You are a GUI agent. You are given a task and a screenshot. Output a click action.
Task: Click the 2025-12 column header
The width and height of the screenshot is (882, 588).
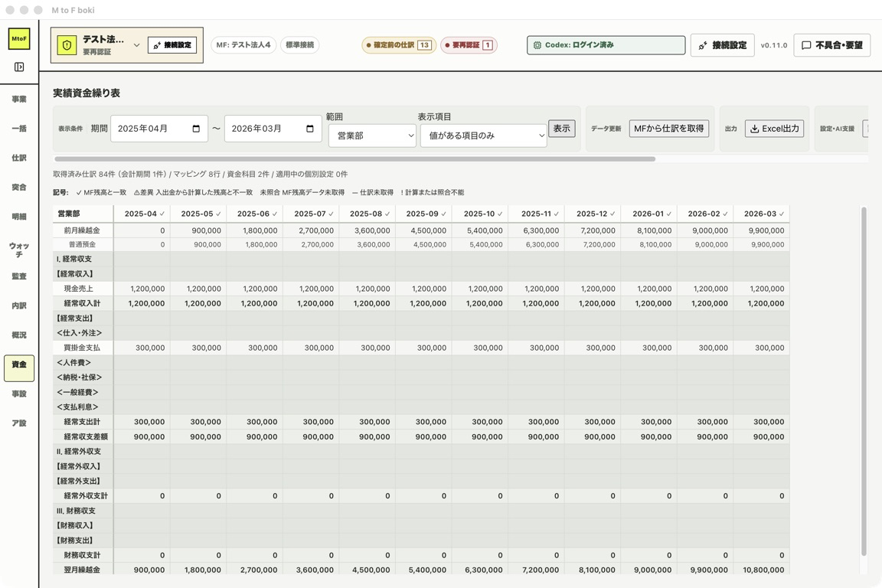pyautogui.click(x=593, y=214)
